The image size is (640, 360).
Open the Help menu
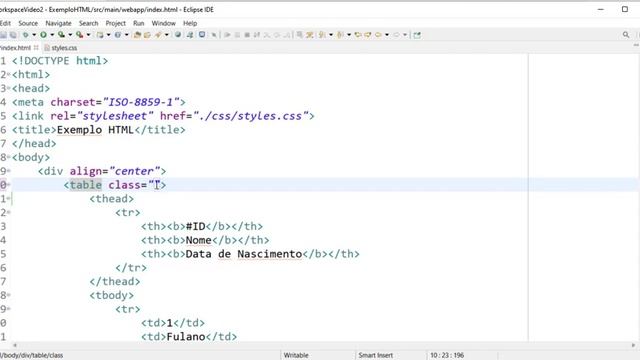point(190,23)
